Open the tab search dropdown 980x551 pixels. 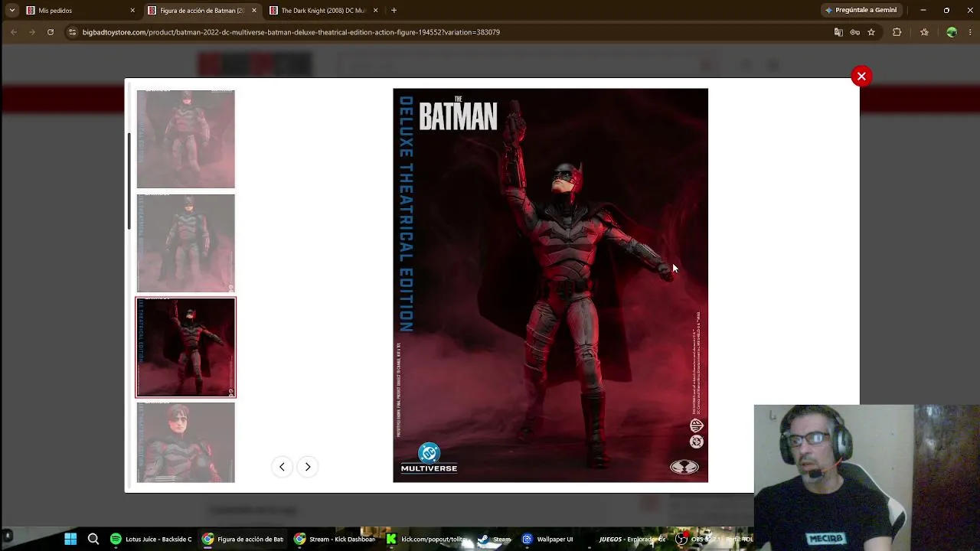(11, 11)
